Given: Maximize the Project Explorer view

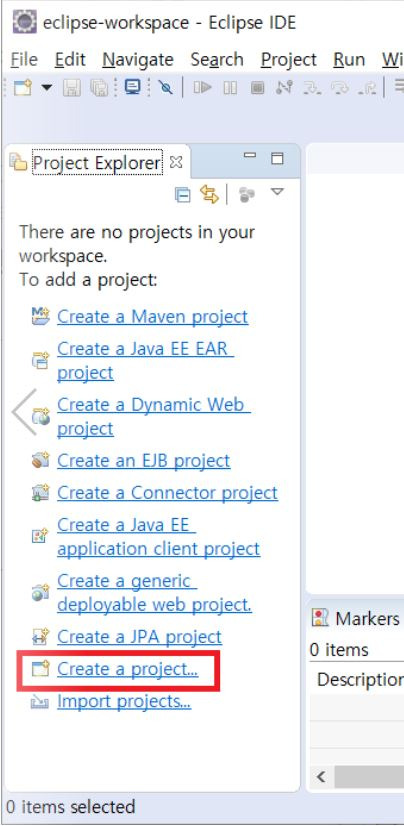Looking at the screenshot, I should pos(277,158).
